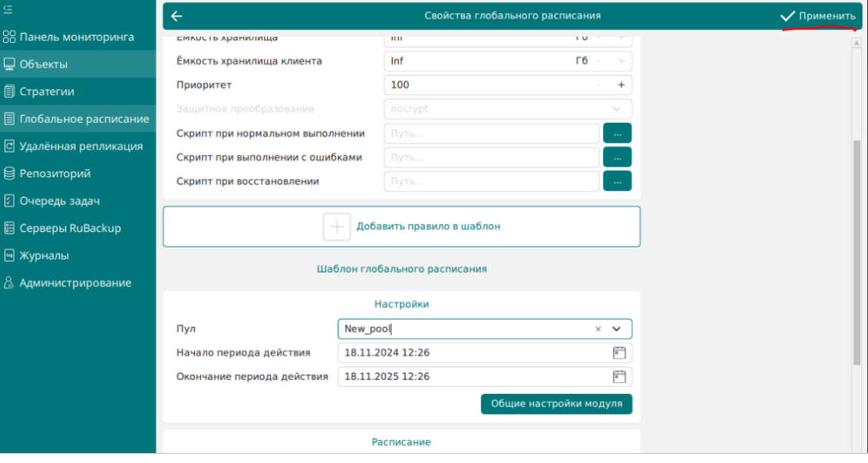Click the Объекты monitor icon
Viewport: 868px width, 463px height.
9,64
